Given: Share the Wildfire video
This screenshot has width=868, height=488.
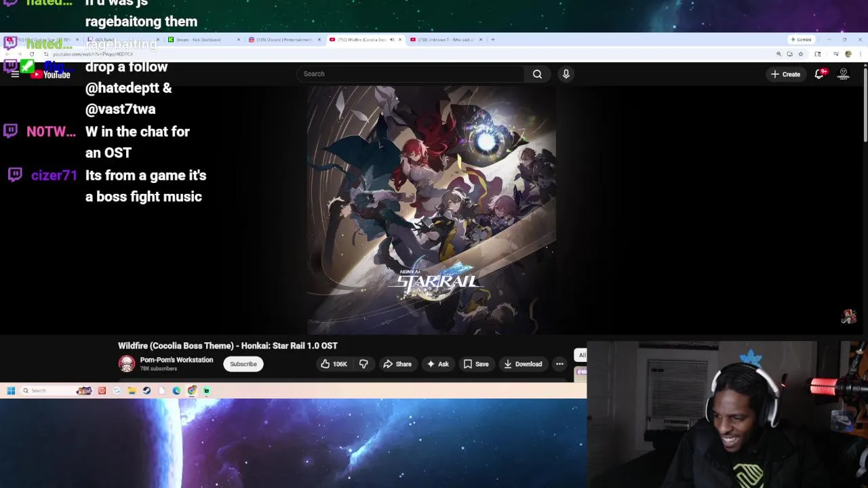Looking at the screenshot, I should (x=397, y=364).
